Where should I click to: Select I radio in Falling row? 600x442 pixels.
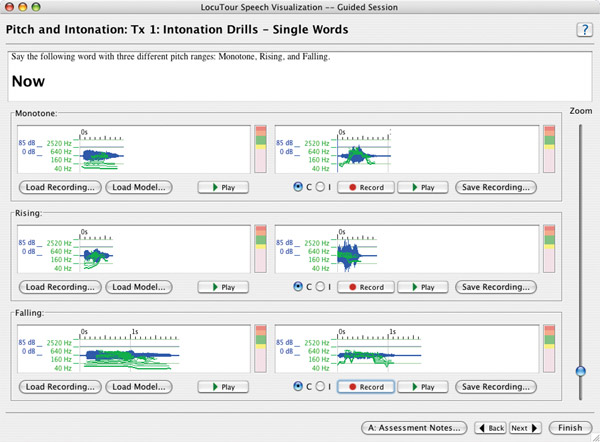coord(320,386)
